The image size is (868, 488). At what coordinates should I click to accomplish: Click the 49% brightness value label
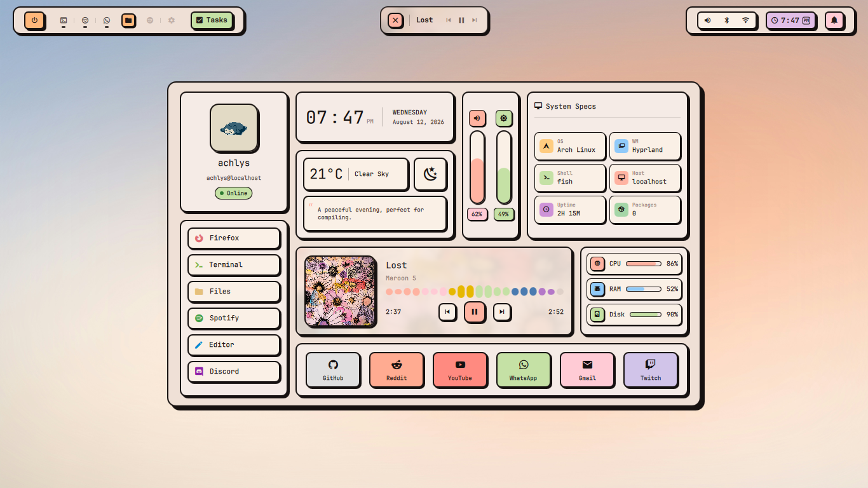point(503,214)
